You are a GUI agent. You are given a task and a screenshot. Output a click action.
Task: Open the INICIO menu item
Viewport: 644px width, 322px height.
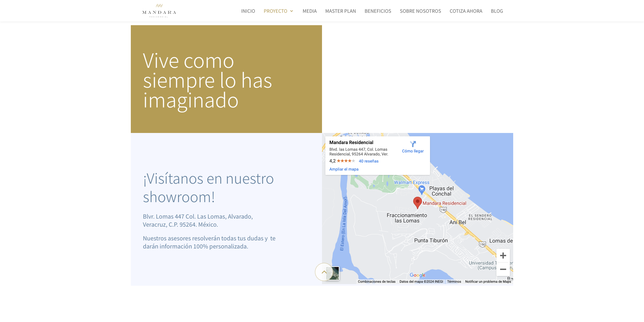(x=248, y=11)
